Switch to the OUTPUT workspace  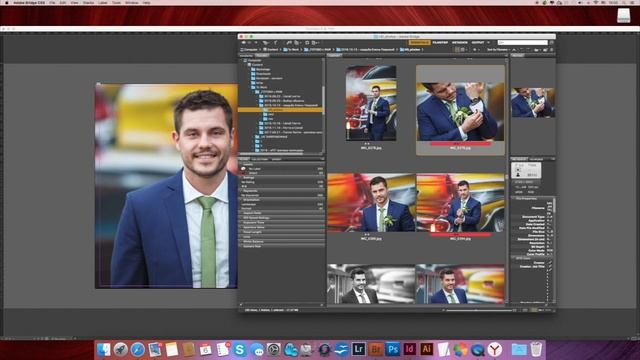(478, 42)
